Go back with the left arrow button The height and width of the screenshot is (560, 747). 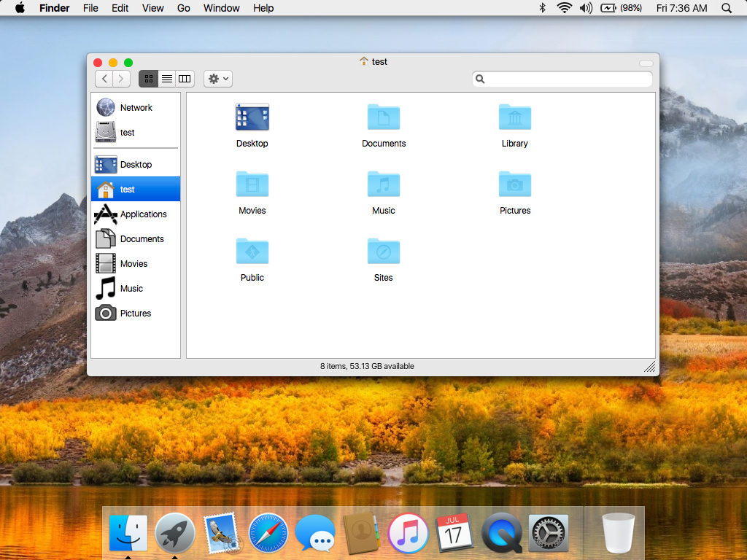(x=104, y=79)
